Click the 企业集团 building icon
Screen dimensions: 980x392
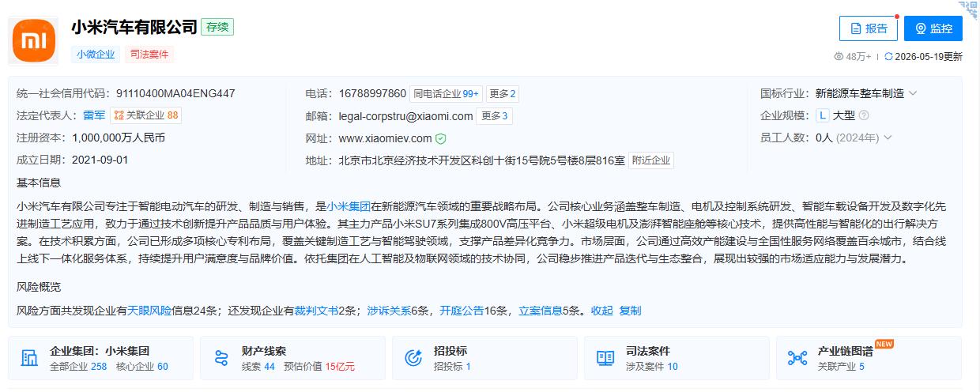[x=30, y=358]
